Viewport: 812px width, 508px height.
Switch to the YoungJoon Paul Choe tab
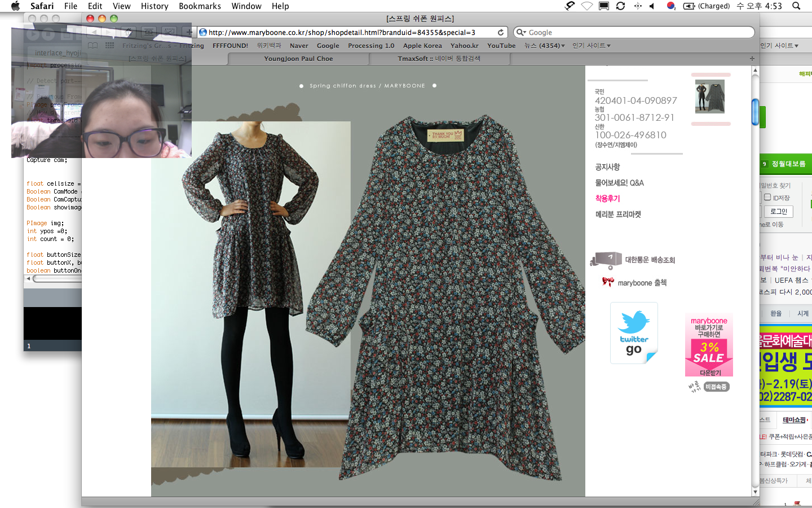click(298, 59)
